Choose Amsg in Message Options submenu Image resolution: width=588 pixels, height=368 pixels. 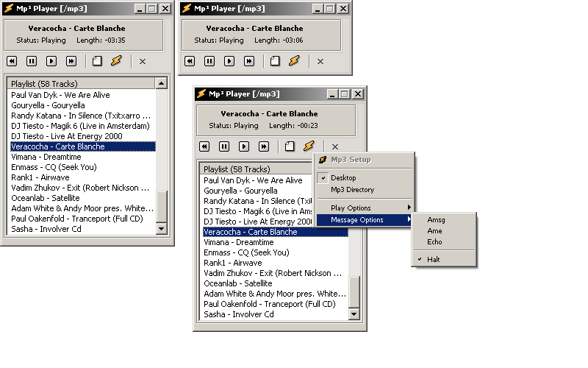(x=444, y=219)
